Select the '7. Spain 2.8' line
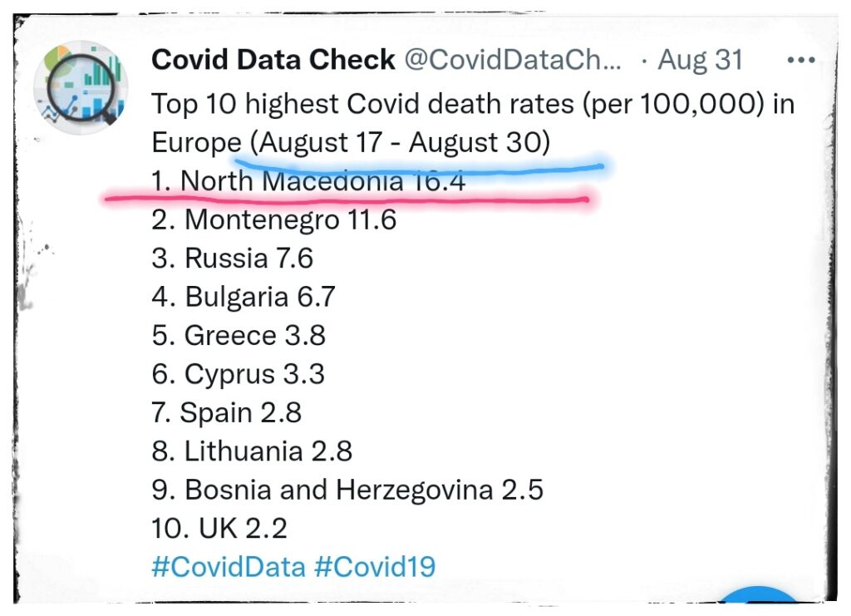Screen dimensions: 851x616 click(x=226, y=412)
